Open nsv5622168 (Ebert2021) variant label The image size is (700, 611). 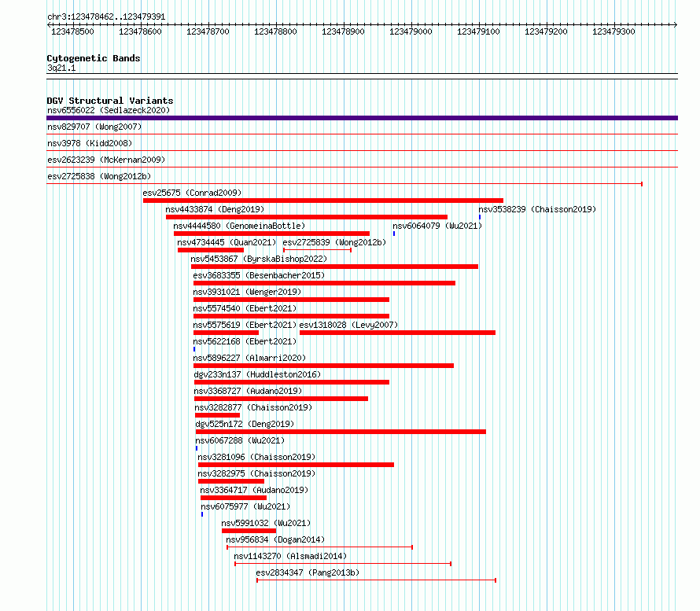[245, 341]
